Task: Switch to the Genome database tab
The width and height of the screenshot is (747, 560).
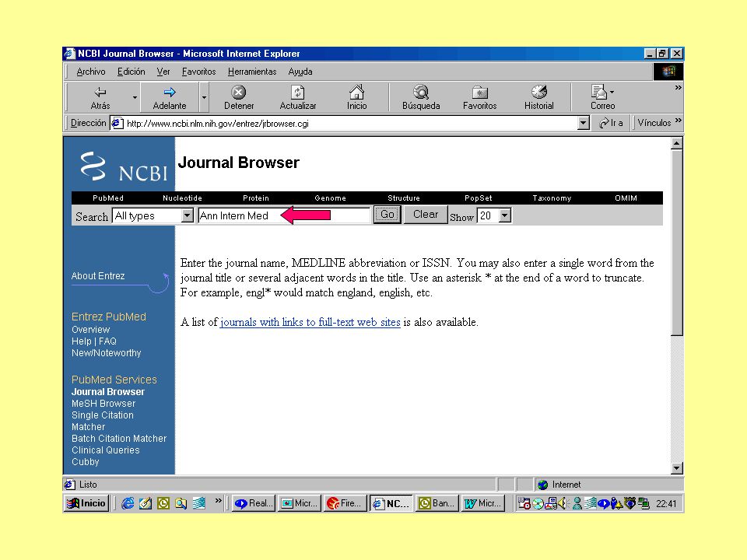Action: pyautogui.click(x=330, y=198)
